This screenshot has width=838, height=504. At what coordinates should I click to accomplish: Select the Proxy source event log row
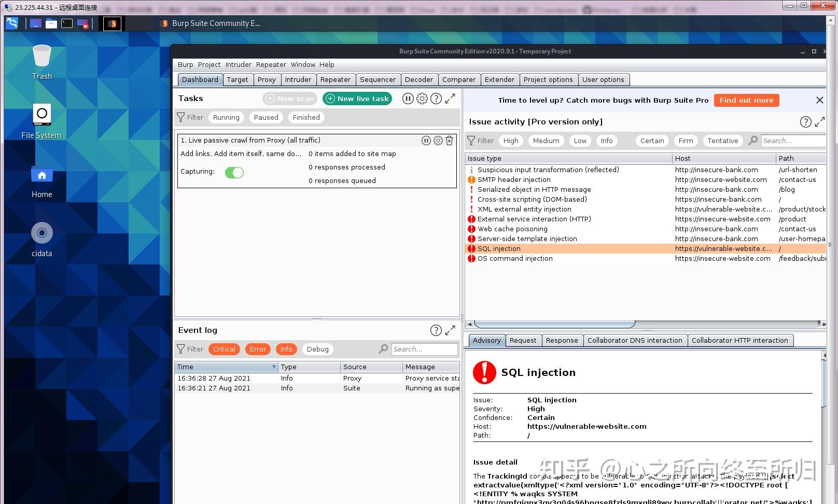pyautogui.click(x=317, y=378)
